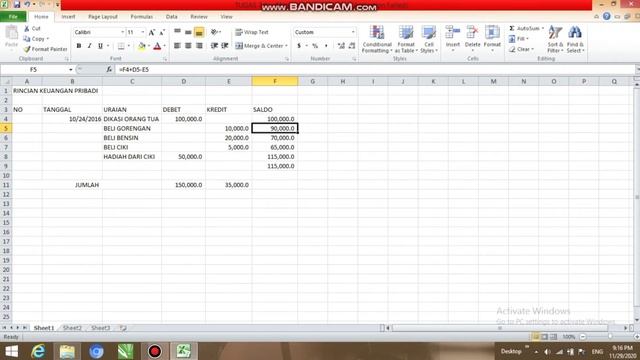Set Top Align for cell
Image resolution: width=640 pixels, height=360 pixels.
[177, 32]
